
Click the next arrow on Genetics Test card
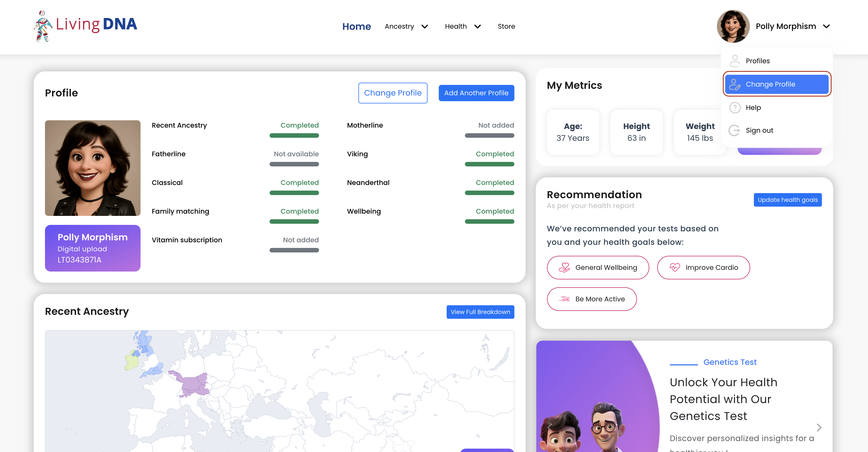point(819,427)
